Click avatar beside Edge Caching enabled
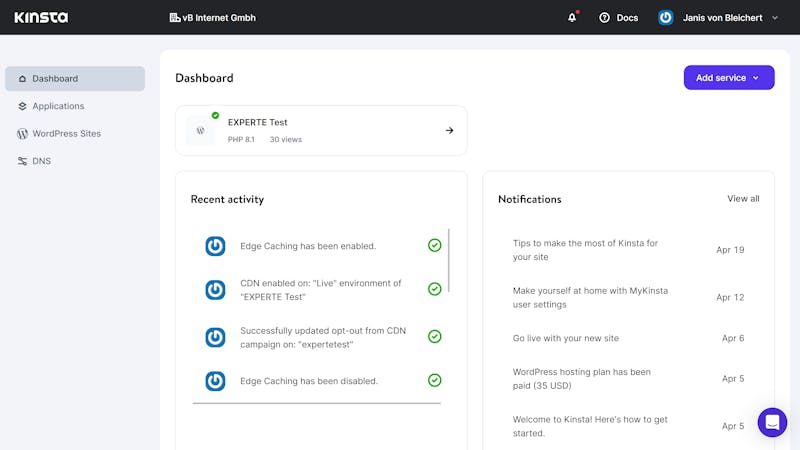Screen dimensions: 800x450 [x=215, y=246]
